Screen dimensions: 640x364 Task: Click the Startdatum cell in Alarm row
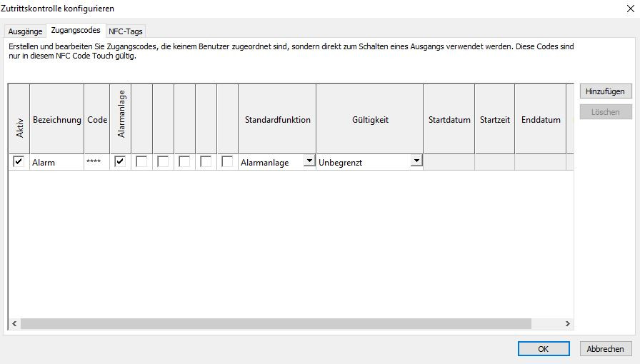pyautogui.click(x=449, y=163)
